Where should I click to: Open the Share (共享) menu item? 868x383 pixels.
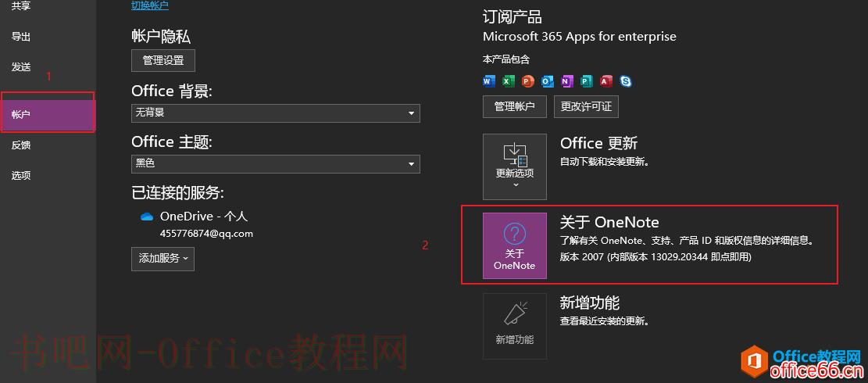21,5
